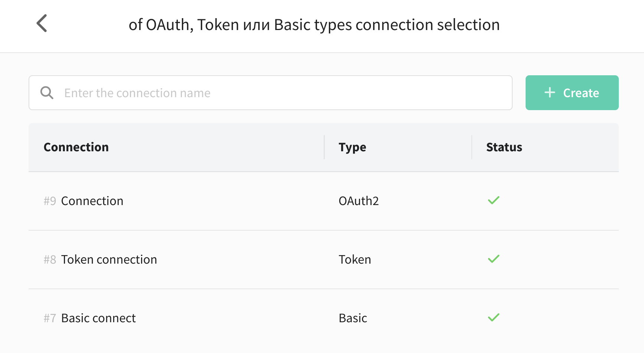Image resolution: width=644 pixels, height=353 pixels.
Task: Select the Basic connect row name
Action: click(98, 318)
